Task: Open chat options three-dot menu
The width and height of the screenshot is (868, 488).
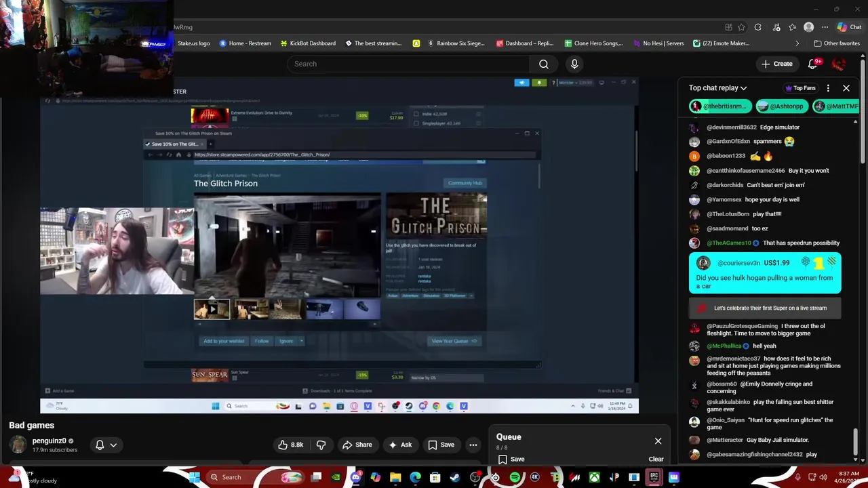Action: point(828,88)
